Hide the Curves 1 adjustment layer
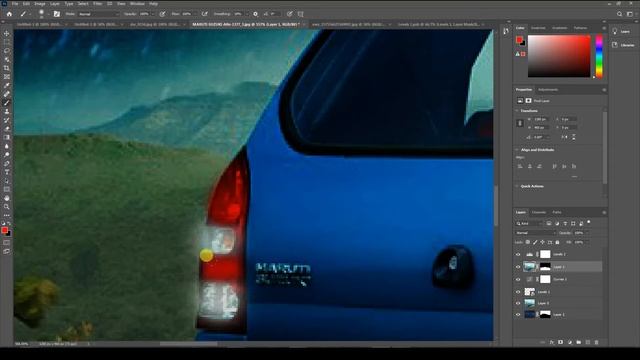The width and height of the screenshot is (640, 360). click(518, 280)
